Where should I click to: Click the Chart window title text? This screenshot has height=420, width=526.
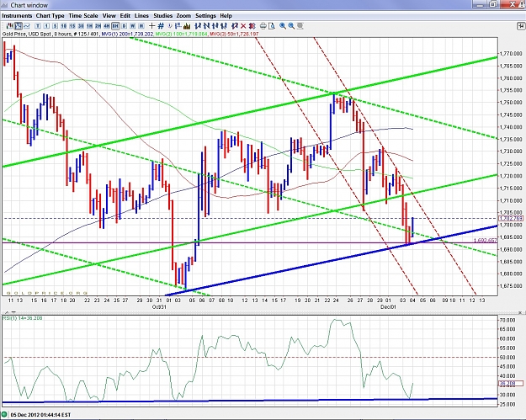[29, 5]
